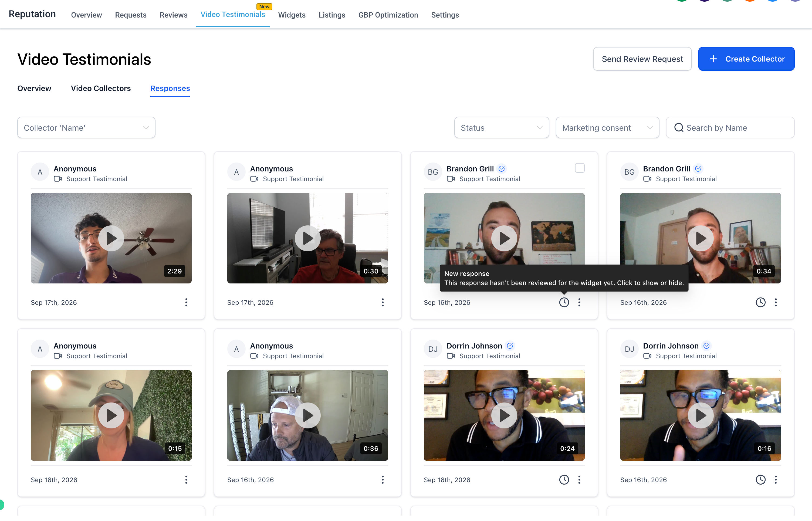
Task: Open the top-level Overview navigation item
Action: pyautogui.click(x=86, y=15)
